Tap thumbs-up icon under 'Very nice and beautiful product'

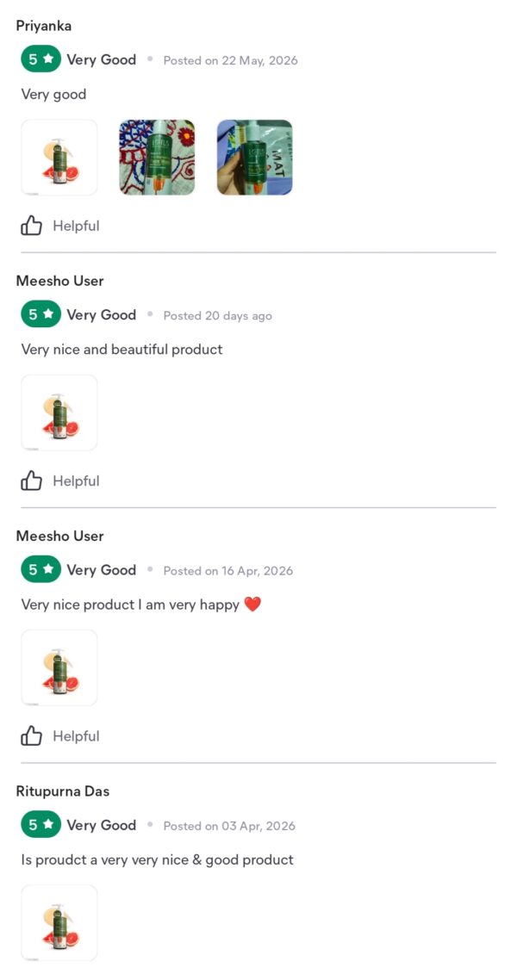point(31,481)
